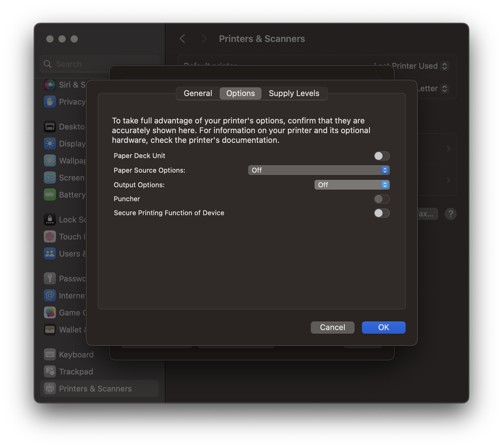Enable the Paper Deck Unit toggle
The width and height of the screenshot is (503, 448).
click(x=382, y=156)
